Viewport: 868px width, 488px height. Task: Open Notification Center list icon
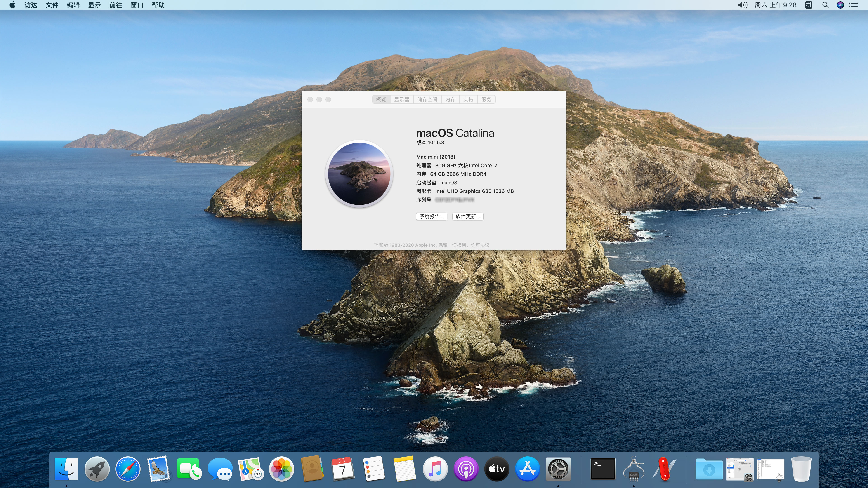854,5
